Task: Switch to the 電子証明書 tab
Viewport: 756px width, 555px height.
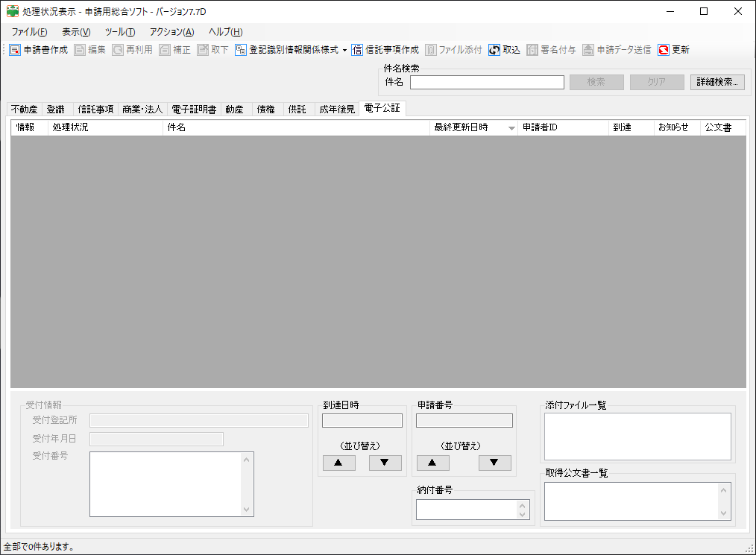Action: pos(195,110)
